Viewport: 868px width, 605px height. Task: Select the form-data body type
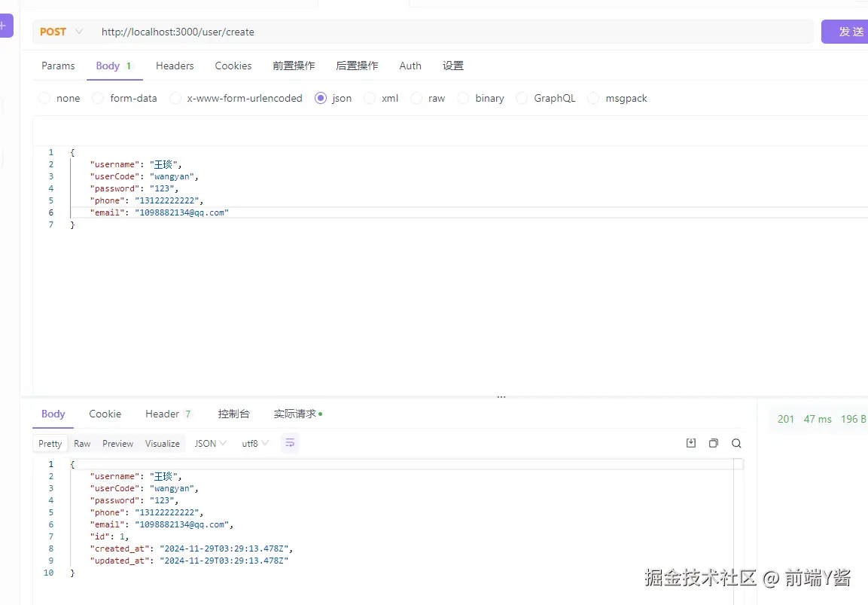tap(98, 98)
